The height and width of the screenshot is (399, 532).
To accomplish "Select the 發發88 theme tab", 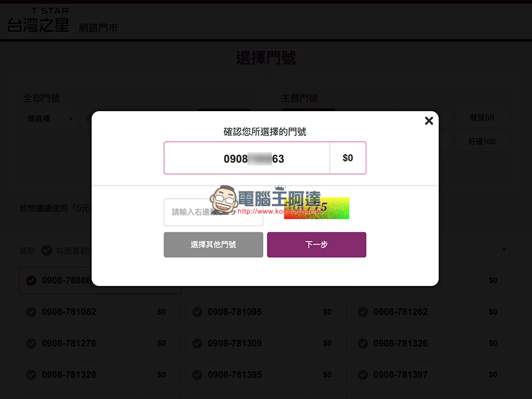I will [x=481, y=118].
